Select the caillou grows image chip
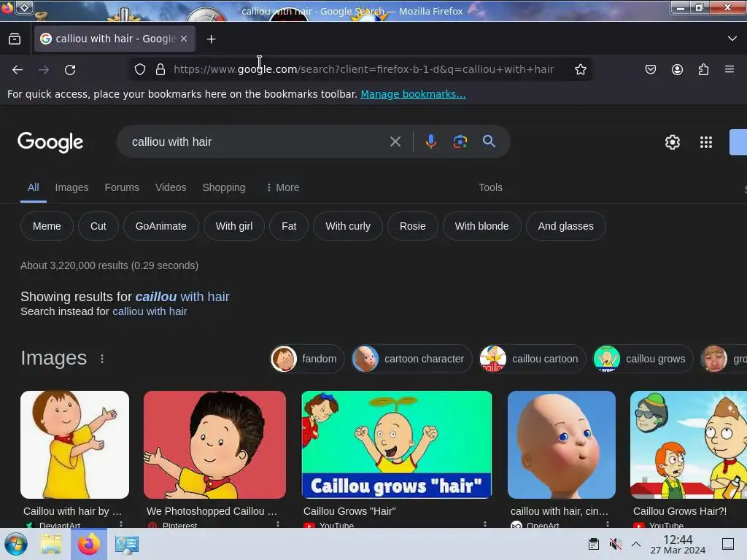 [643, 359]
